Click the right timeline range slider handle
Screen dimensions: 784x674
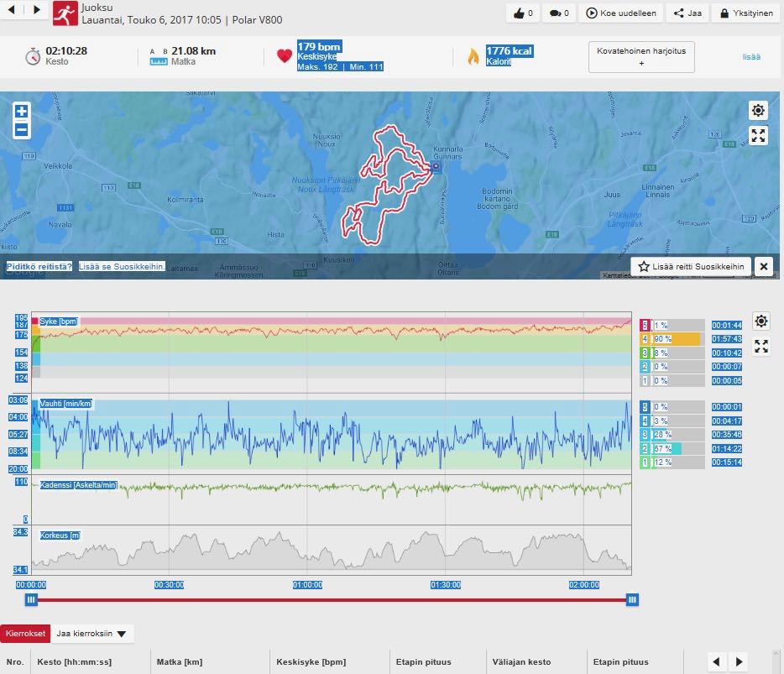[x=632, y=599]
